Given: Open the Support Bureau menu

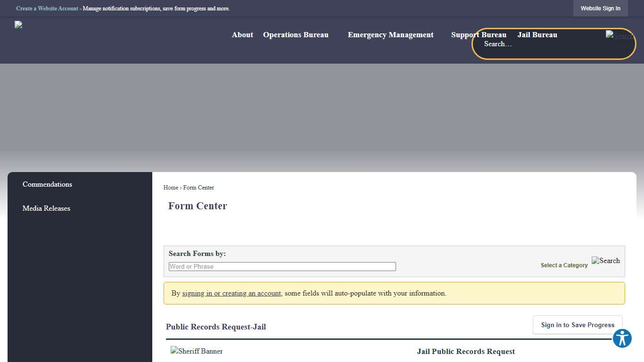Looking at the screenshot, I should click(x=479, y=34).
